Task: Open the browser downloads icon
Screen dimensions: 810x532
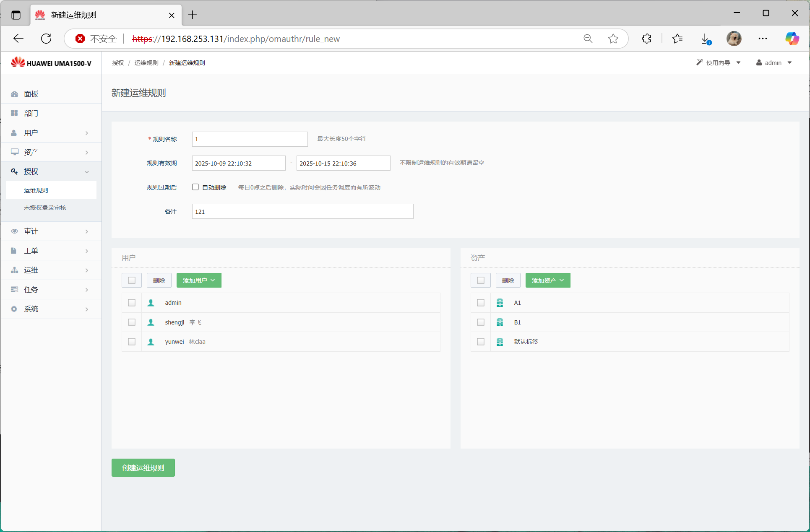Action: coord(706,39)
